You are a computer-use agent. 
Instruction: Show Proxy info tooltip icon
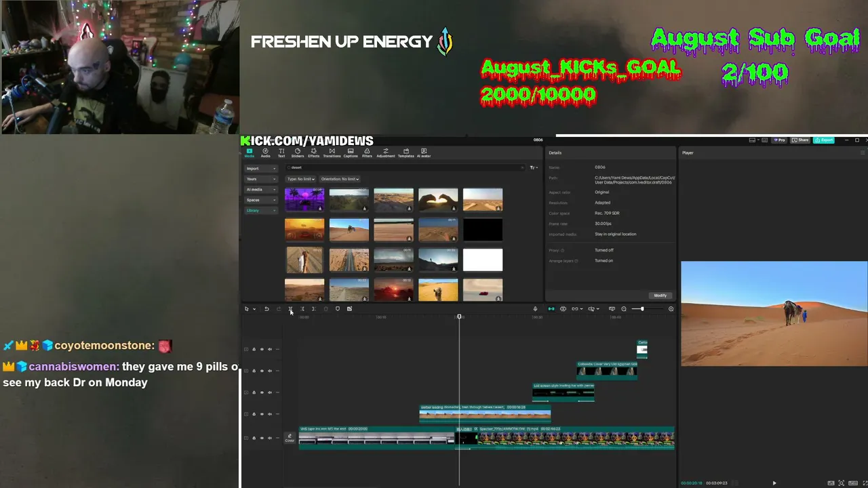(562, 251)
